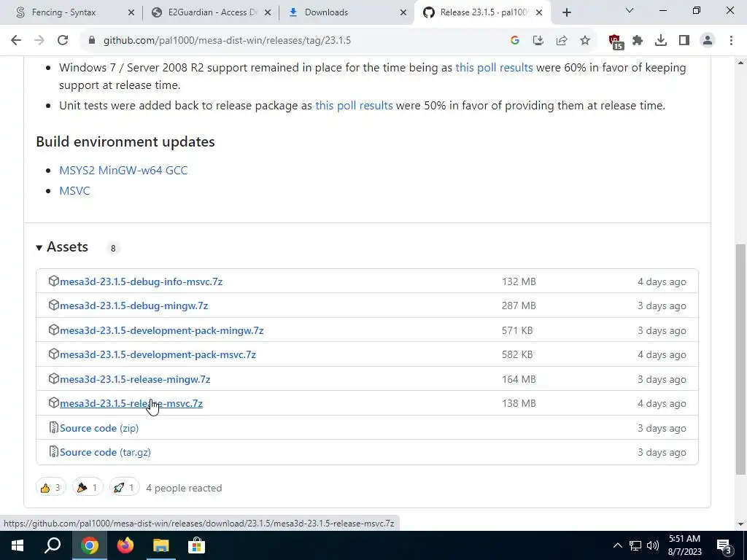
Task: Go back to the previous page
Action: point(16,41)
